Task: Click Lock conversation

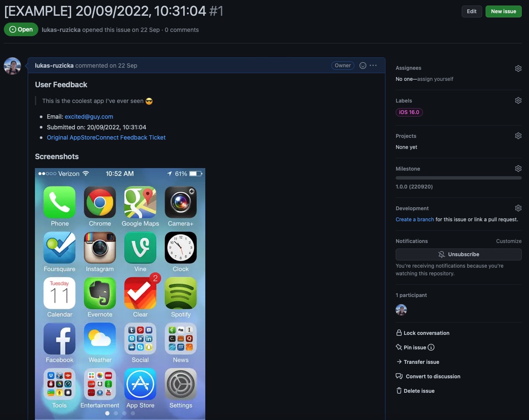Action: coord(423,333)
